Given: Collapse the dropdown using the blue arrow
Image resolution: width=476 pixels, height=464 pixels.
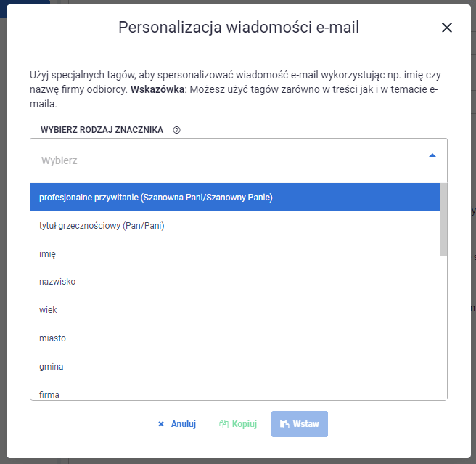Looking at the screenshot, I should point(432,155).
